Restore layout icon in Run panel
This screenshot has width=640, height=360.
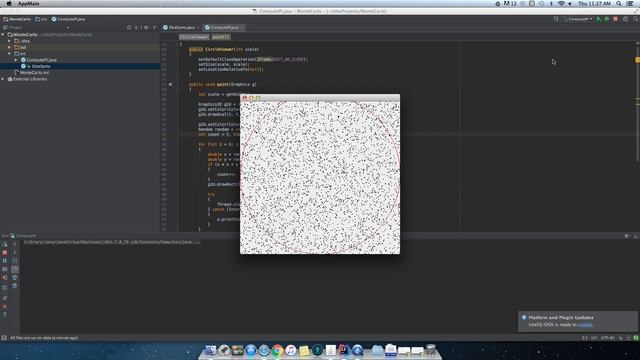point(5,288)
